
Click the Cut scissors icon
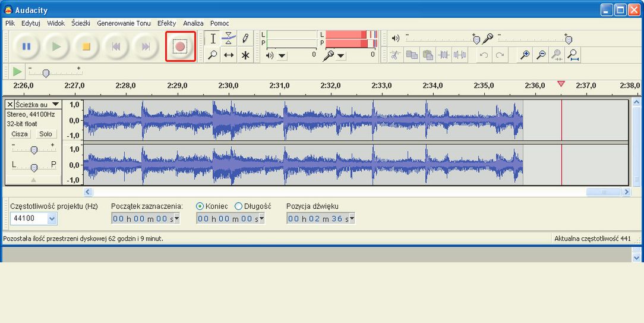click(x=394, y=55)
